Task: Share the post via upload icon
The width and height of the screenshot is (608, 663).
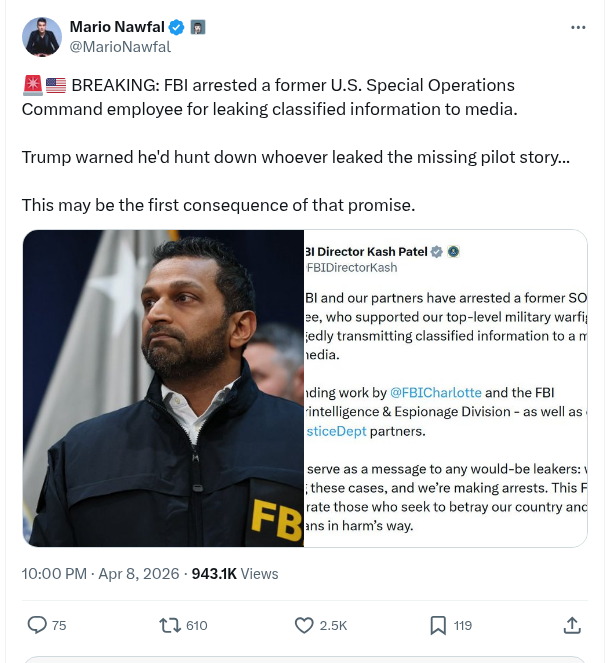Action: (572, 625)
